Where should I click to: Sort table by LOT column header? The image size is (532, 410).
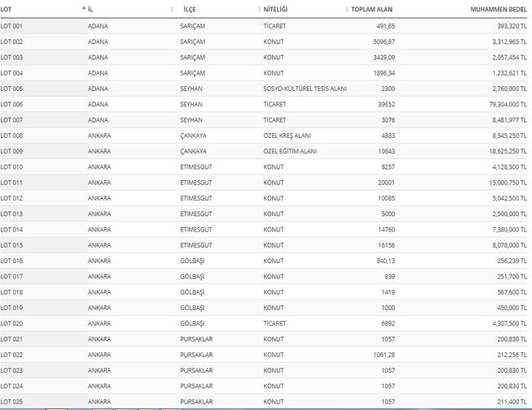click(6, 9)
